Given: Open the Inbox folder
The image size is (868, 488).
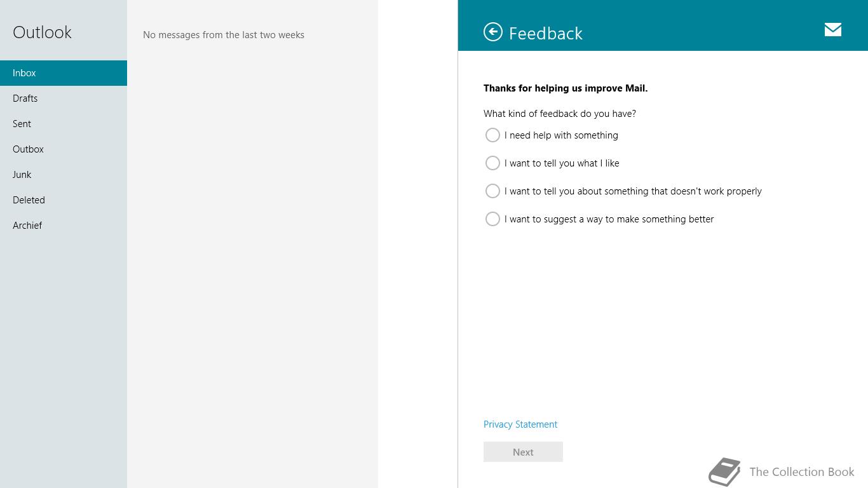Looking at the screenshot, I should (x=64, y=73).
